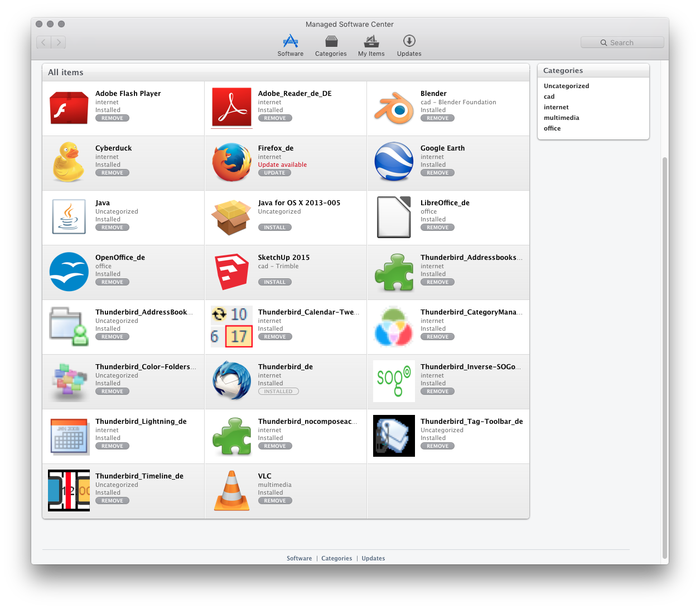
Task: Click the Thunderbird_Timeline_de icon
Action: [69, 490]
